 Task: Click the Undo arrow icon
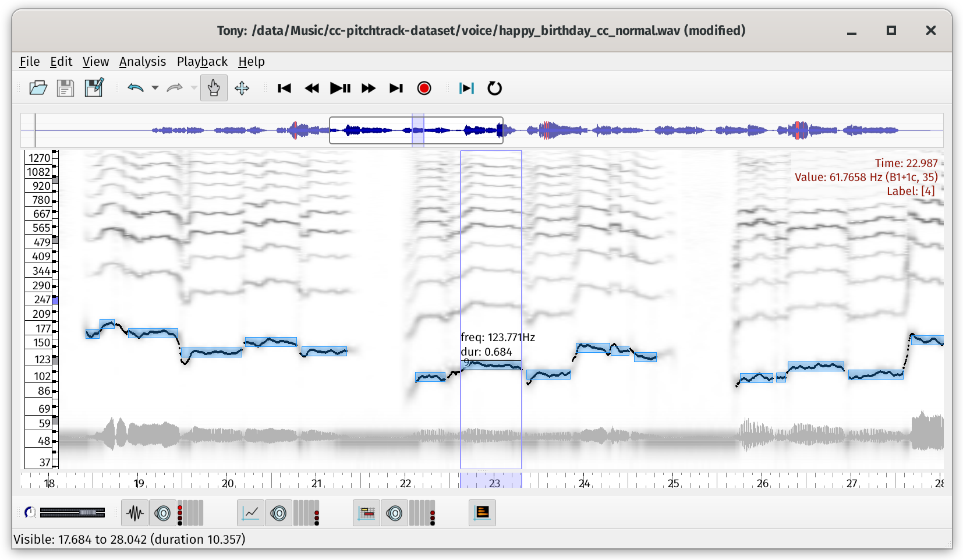[136, 88]
